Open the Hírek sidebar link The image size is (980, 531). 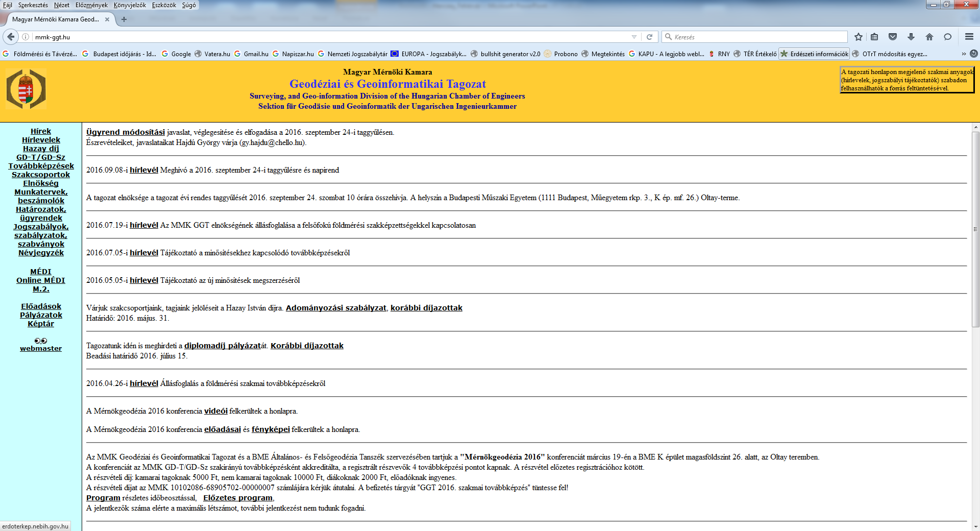coord(41,131)
